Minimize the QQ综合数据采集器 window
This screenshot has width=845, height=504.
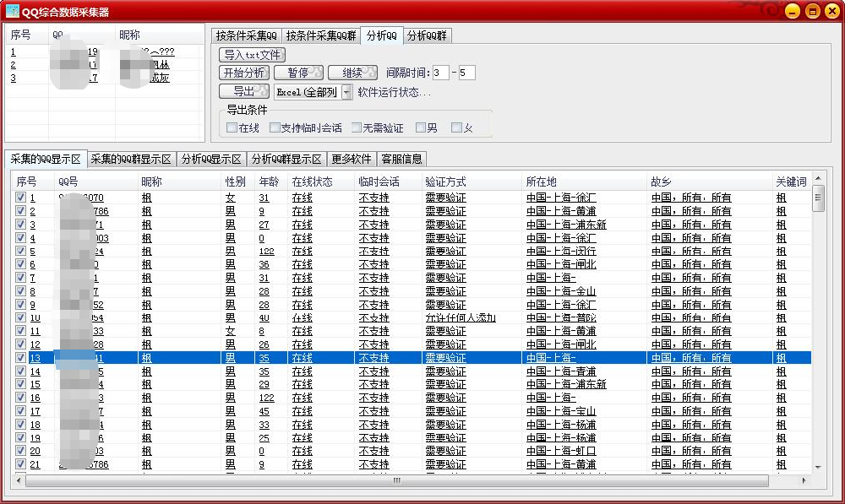pos(793,11)
